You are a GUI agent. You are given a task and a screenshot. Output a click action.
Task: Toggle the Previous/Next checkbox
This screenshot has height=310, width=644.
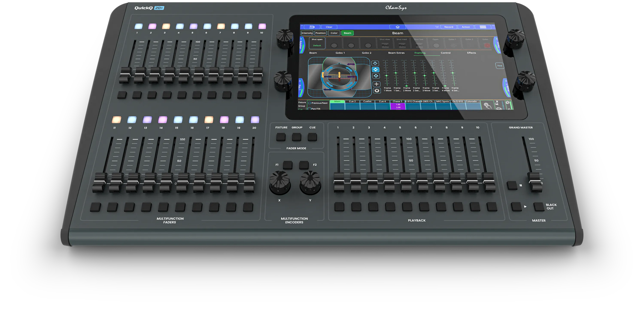[310, 103]
